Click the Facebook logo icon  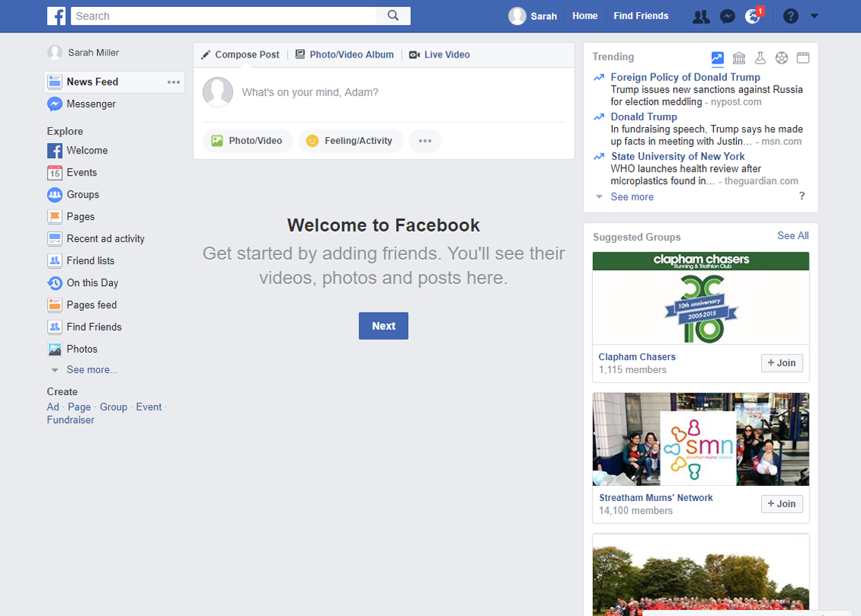[x=56, y=16]
